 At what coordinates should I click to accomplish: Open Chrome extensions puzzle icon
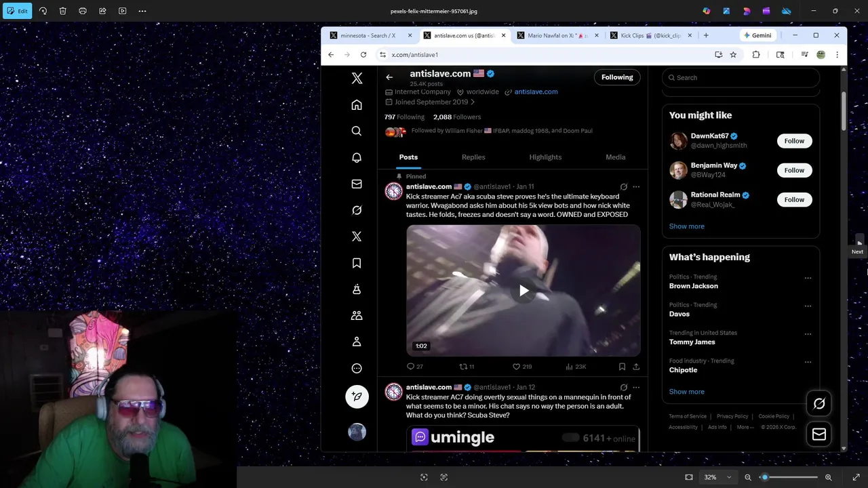click(x=756, y=55)
